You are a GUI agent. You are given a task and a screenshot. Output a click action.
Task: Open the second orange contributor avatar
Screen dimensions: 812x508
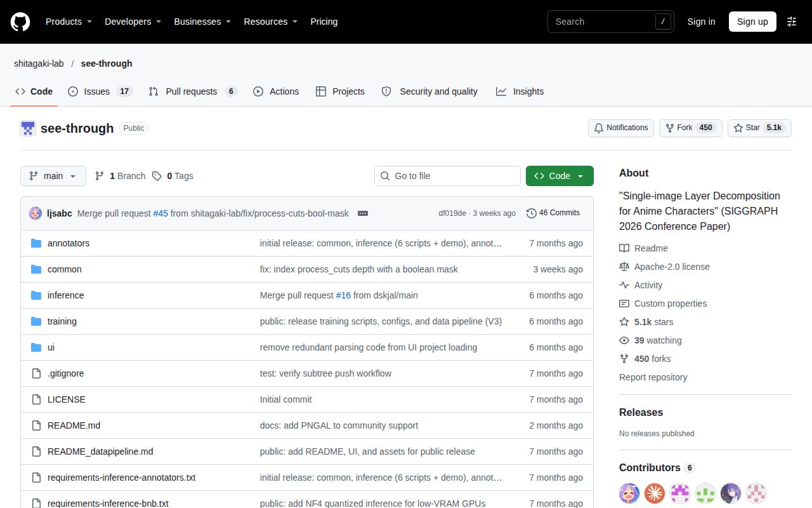[655, 493]
